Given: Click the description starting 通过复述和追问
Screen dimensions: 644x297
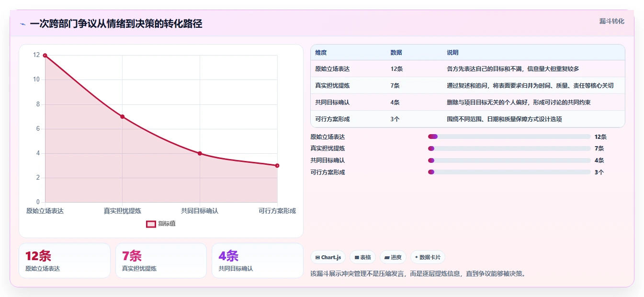Looking at the screenshot, I should click(530, 86).
